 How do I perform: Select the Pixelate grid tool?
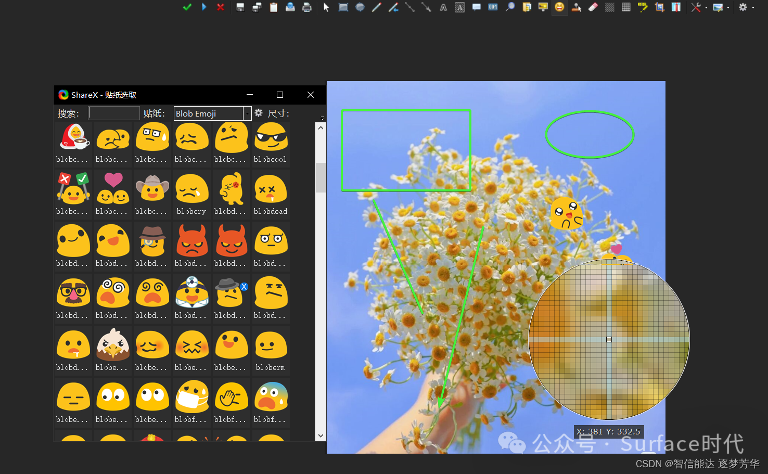click(626, 7)
